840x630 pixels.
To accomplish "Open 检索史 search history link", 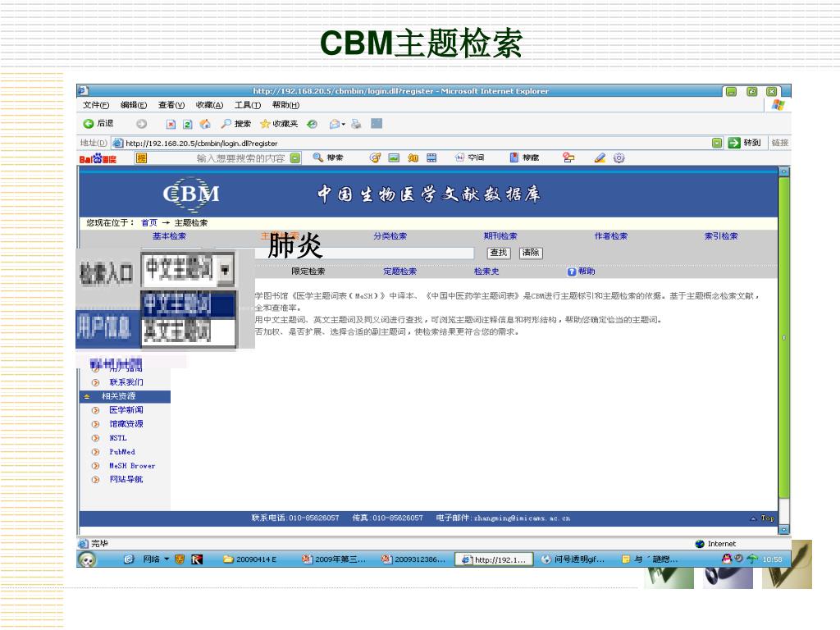I will pos(486,272).
